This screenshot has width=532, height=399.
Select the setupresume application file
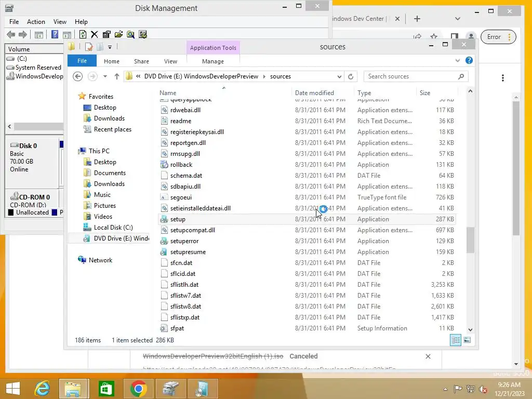click(307, 252)
